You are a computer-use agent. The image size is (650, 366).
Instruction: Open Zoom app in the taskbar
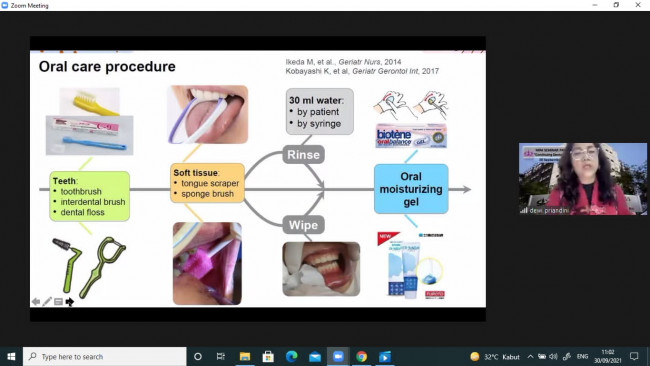pyautogui.click(x=338, y=356)
